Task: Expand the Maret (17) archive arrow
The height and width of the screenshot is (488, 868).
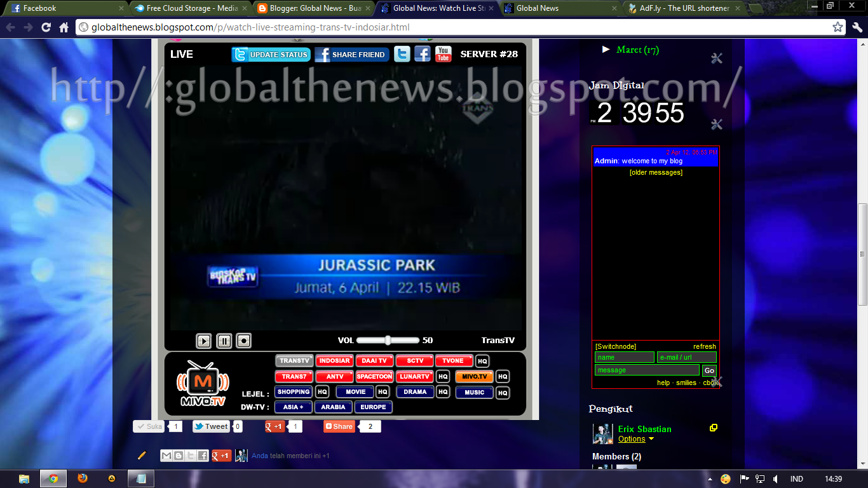Action: click(x=606, y=50)
